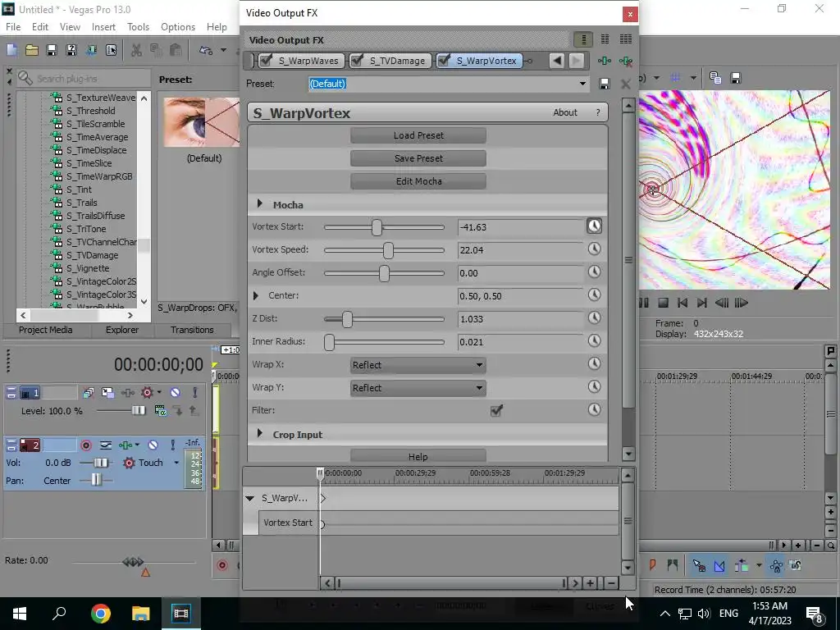Screen dimensions: 840x630
Task: Click the Cut scissors toolbar icon
Action: pos(137,50)
